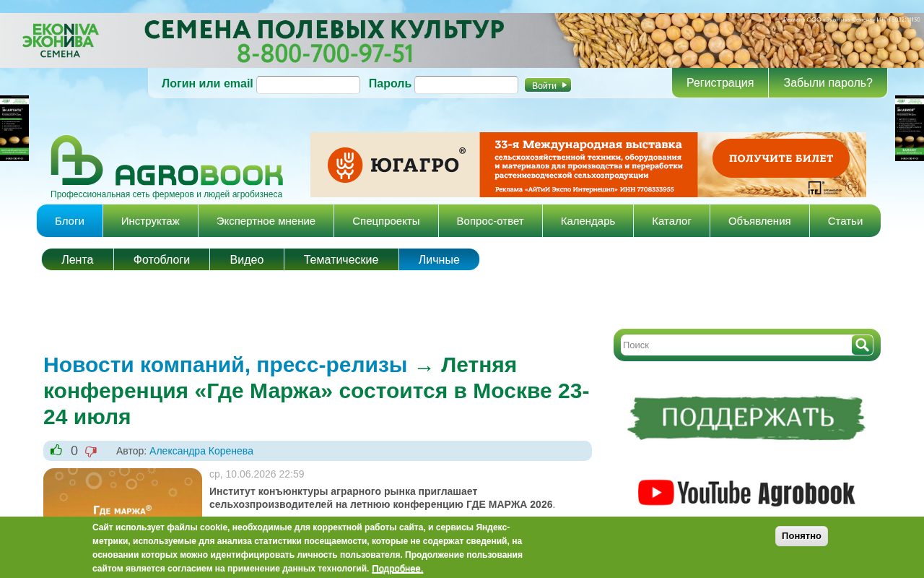924x578 pixels.
Task: Switch to the Фотоблоги tab
Action: (162, 259)
